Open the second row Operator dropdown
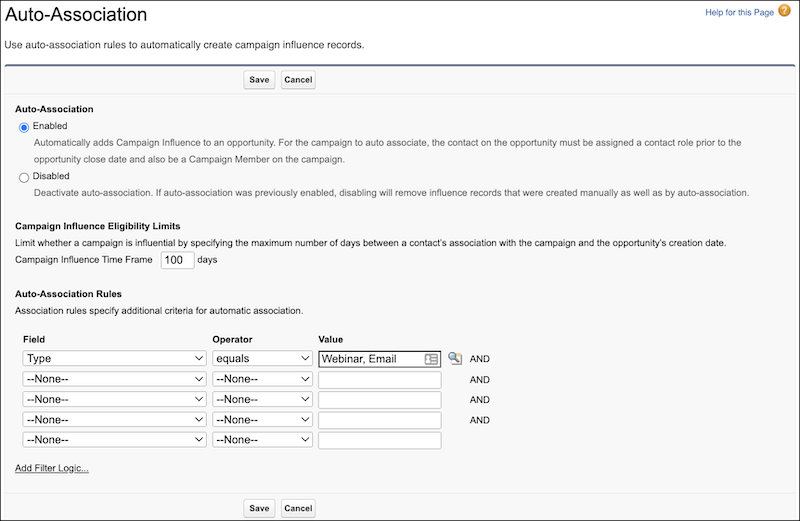The height and width of the screenshot is (521, 800). (x=262, y=379)
